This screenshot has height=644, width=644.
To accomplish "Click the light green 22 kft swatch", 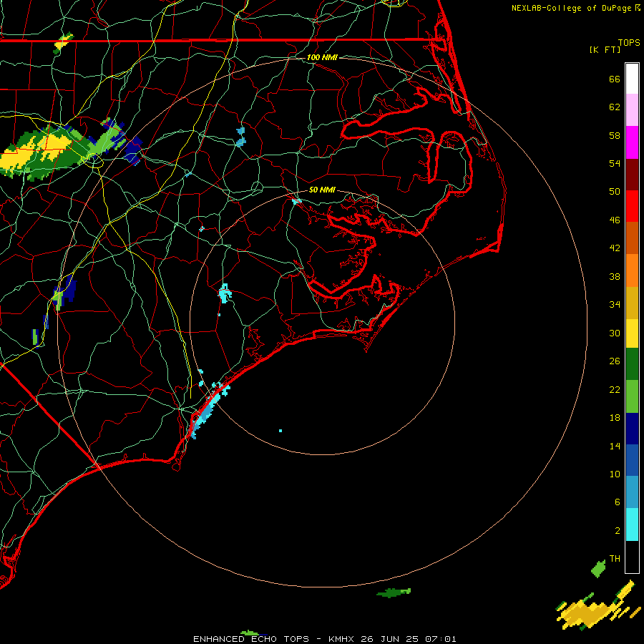I will coord(632,396).
